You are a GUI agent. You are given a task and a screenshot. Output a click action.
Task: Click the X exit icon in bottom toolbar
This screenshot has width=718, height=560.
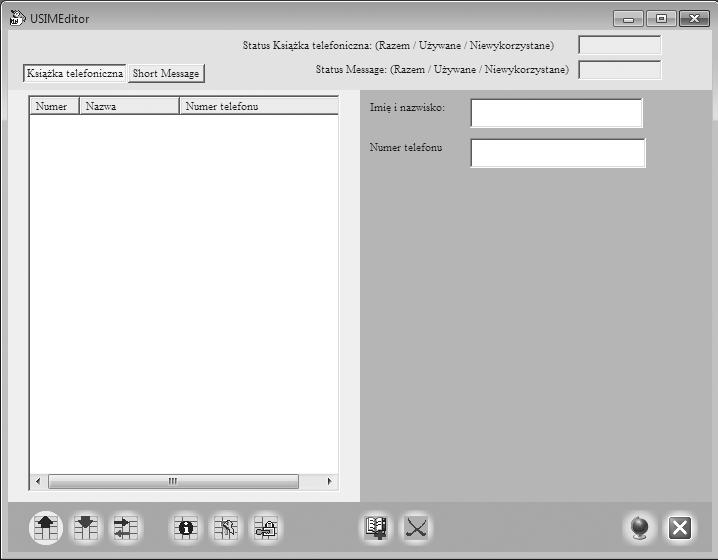coord(680,528)
